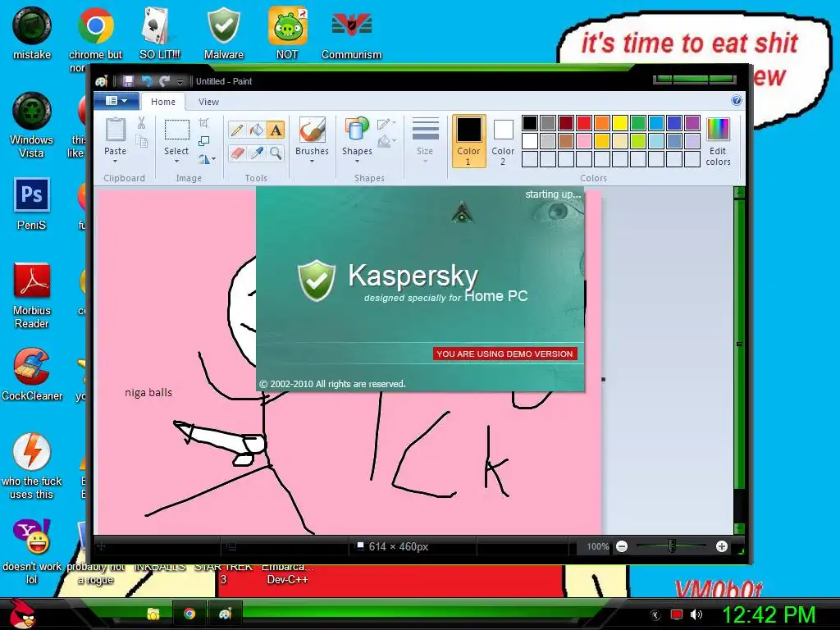This screenshot has width=840, height=630.
Task: Select the Eraser tool in Paint
Action: 237,153
